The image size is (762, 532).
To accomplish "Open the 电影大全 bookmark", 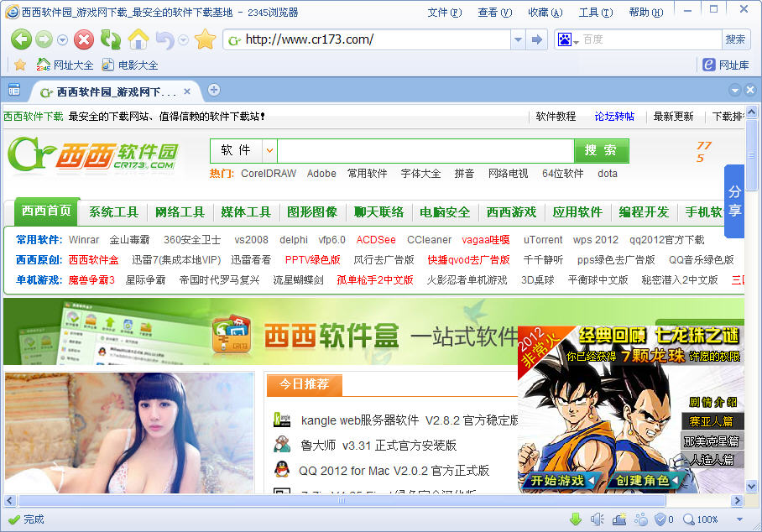I will pos(130,65).
